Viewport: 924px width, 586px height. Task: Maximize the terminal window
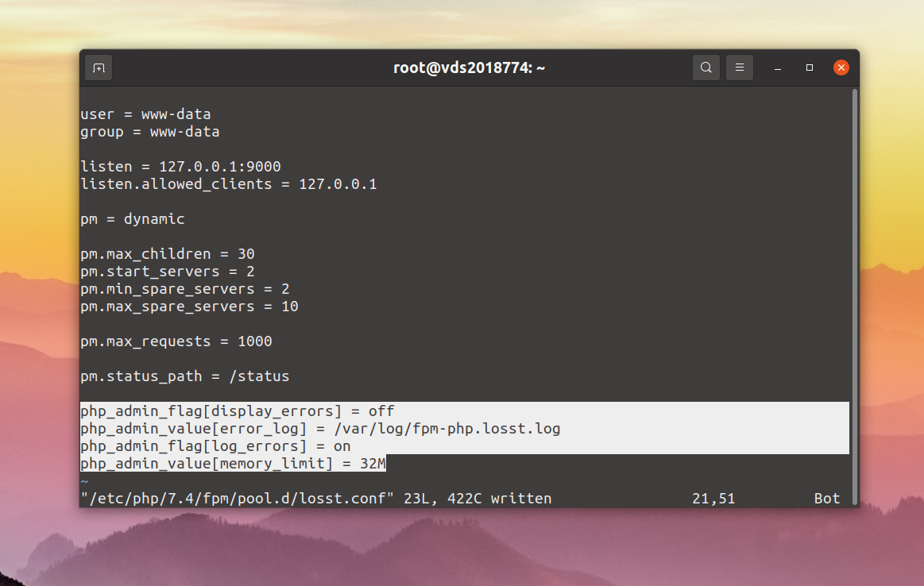(x=810, y=67)
